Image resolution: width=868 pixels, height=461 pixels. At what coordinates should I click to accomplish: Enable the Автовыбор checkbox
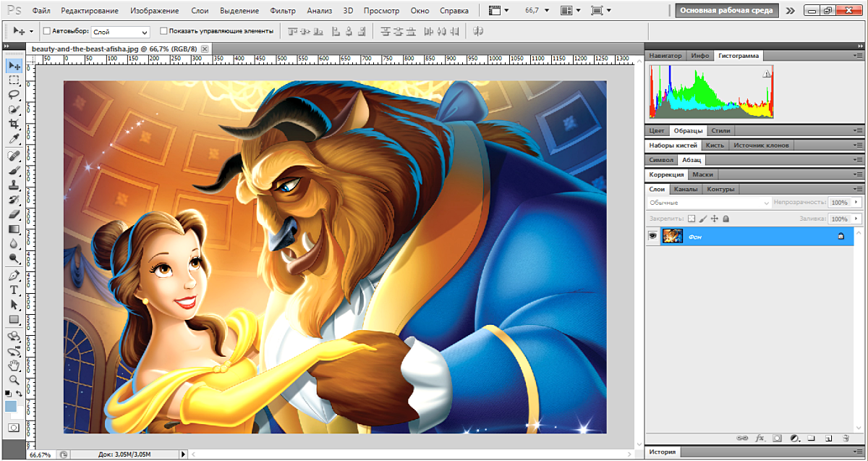coord(47,31)
